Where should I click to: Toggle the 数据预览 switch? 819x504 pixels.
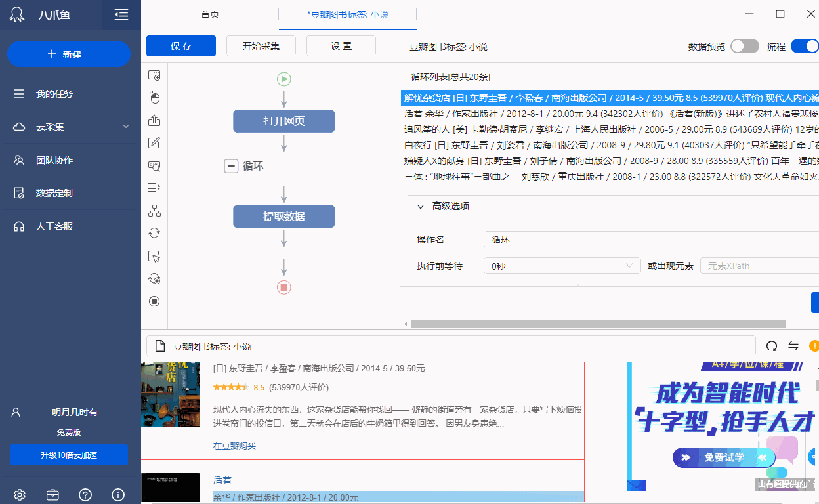click(745, 46)
